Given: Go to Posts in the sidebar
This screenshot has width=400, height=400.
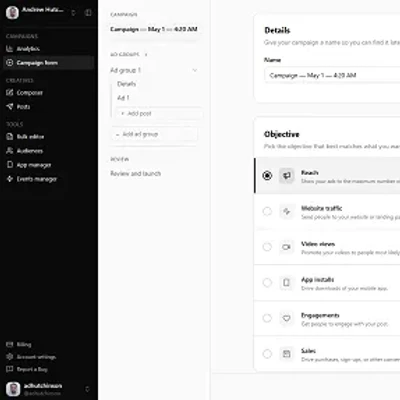Looking at the screenshot, I should point(48,107).
